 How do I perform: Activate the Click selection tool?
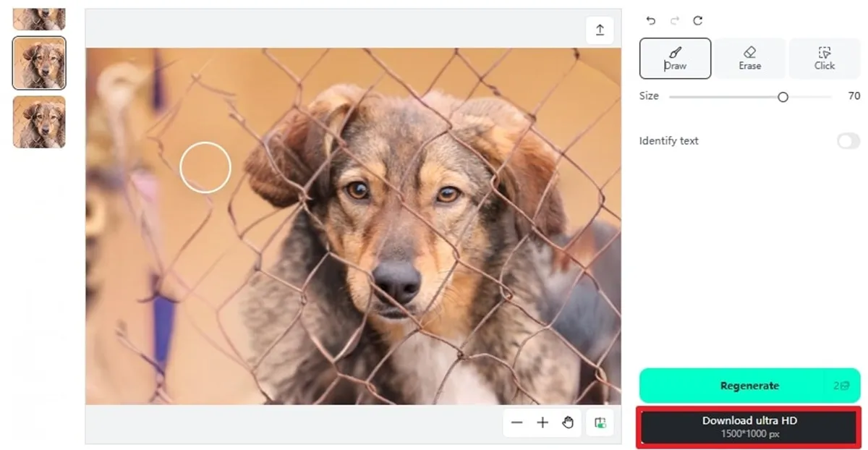coord(824,59)
